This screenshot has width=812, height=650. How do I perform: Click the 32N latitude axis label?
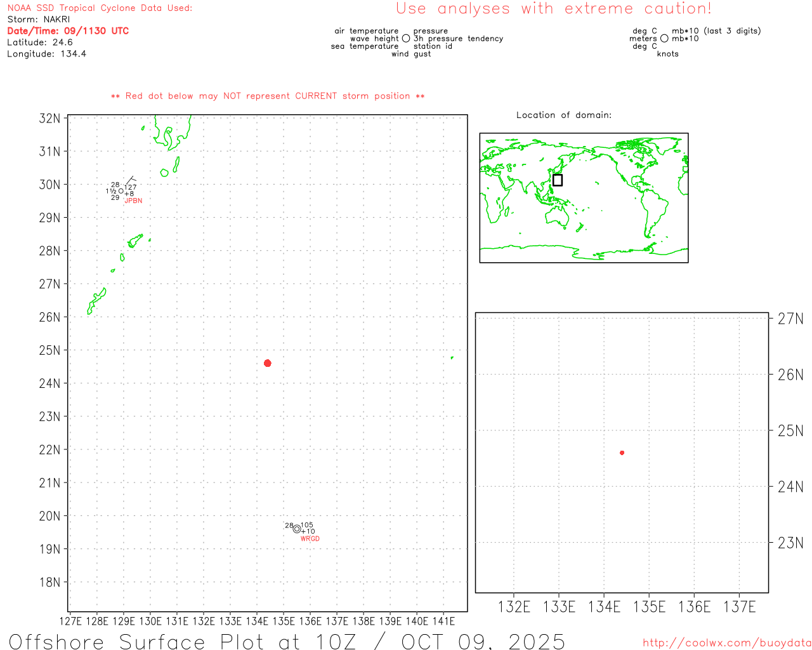(50, 119)
